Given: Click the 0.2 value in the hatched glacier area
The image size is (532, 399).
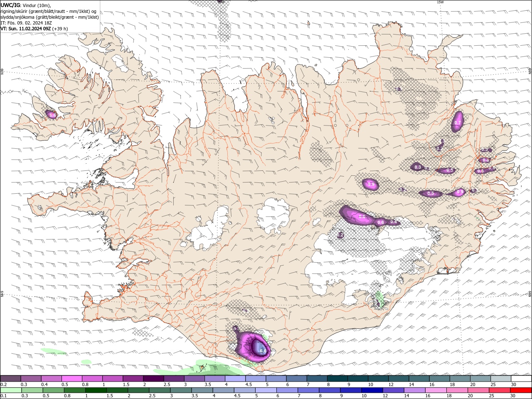Looking at the screenshot, I should (340, 235).
